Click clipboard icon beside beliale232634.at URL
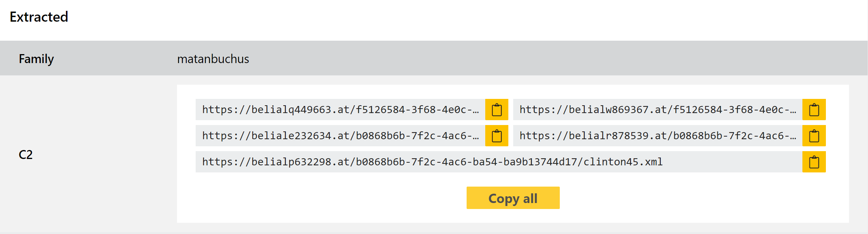Viewport: 868px width, 234px height. (496, 136)
